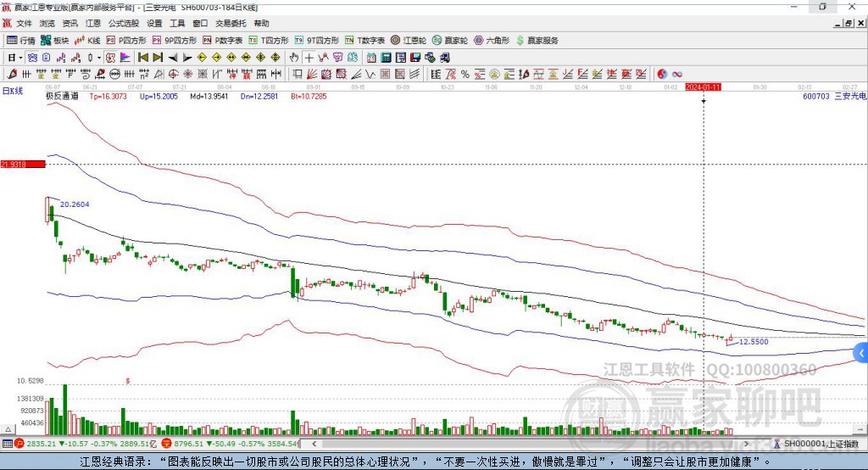Image resolution: width=868 pixels, height=470 pixels.
Task: Expand the candlestick style dropdown arrow
Action: click(99, 58)
